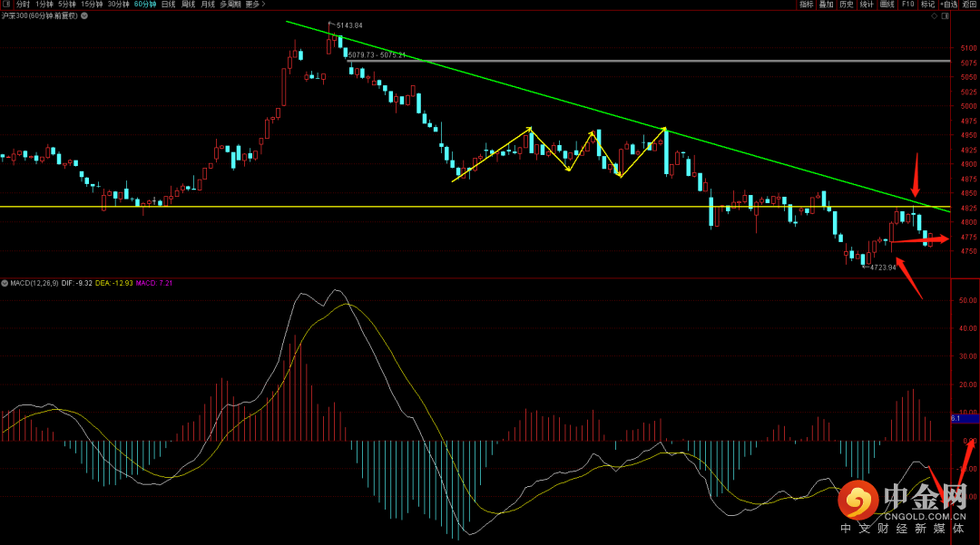Click the 标记 mark button
Screen dimensions: 980x545
928,5
